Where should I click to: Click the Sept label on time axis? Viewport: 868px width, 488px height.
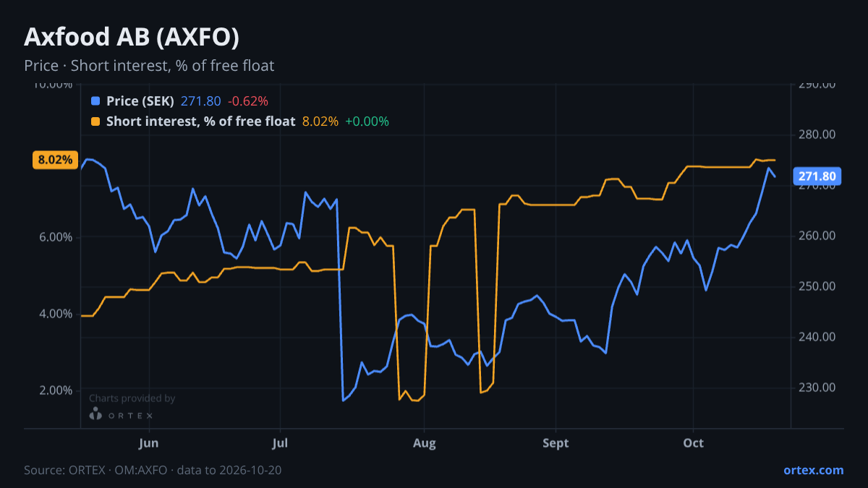click(556, 443)
